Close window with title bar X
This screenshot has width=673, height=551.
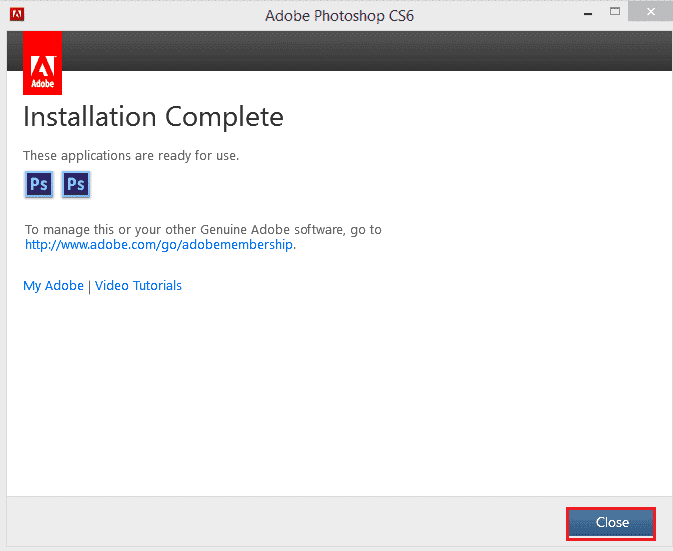tap(651, 12)
